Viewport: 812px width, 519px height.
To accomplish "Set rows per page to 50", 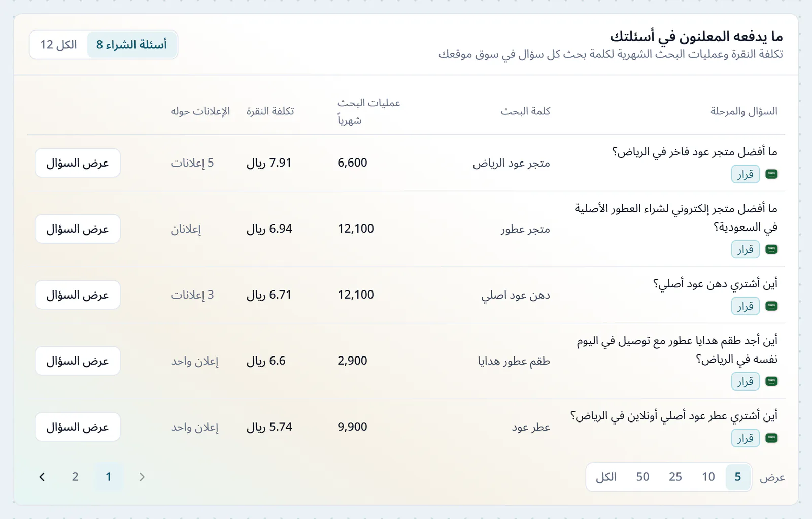I will tap(642, 477).
